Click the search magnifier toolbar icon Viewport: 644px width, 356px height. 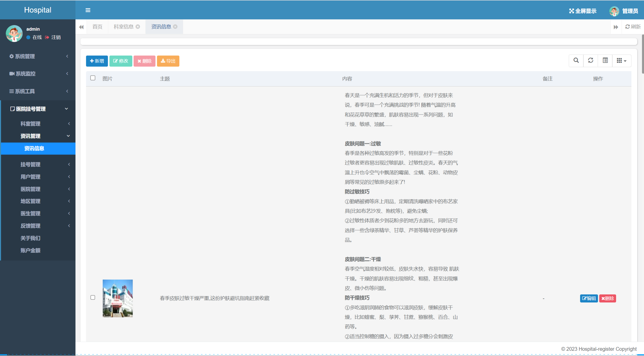click(x=576, y=61)
